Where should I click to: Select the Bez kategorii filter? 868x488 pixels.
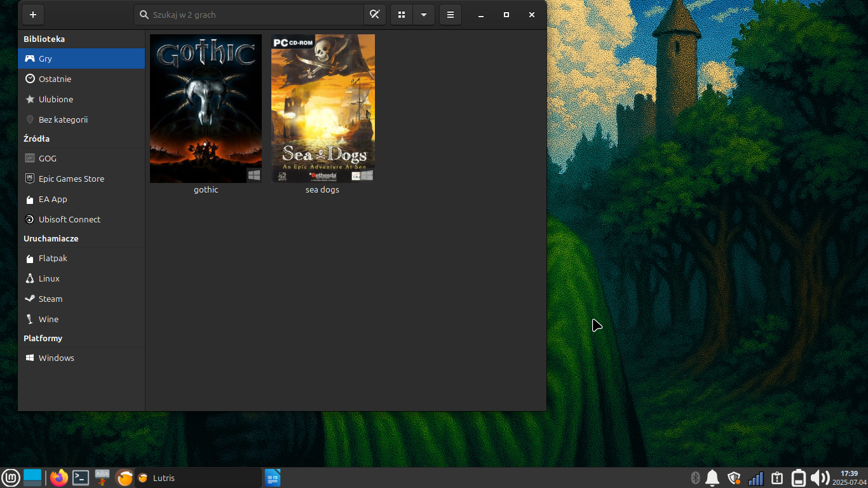(x=81, y=119)
